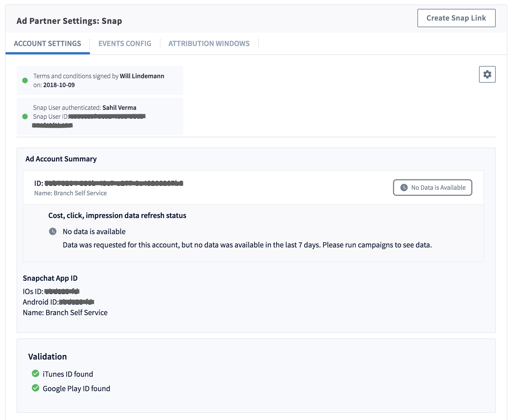Click the 'Snapchat App ID' heading
Image resolution: width=514 pixels, height=420 pixels.
[50, 278]
